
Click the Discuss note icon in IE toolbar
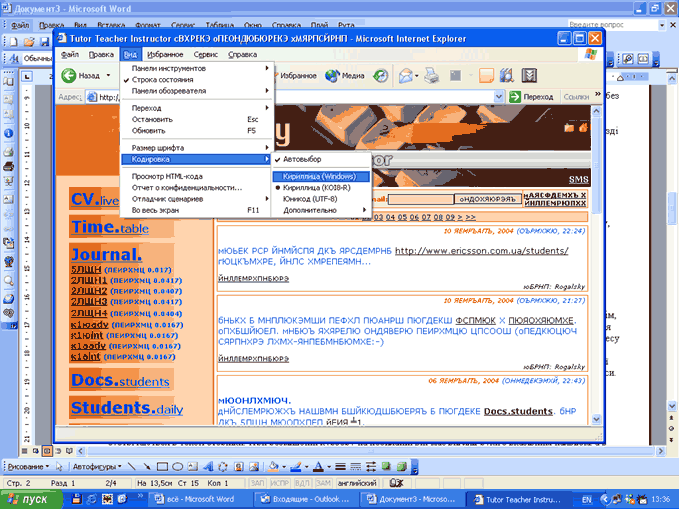(486, 76)
